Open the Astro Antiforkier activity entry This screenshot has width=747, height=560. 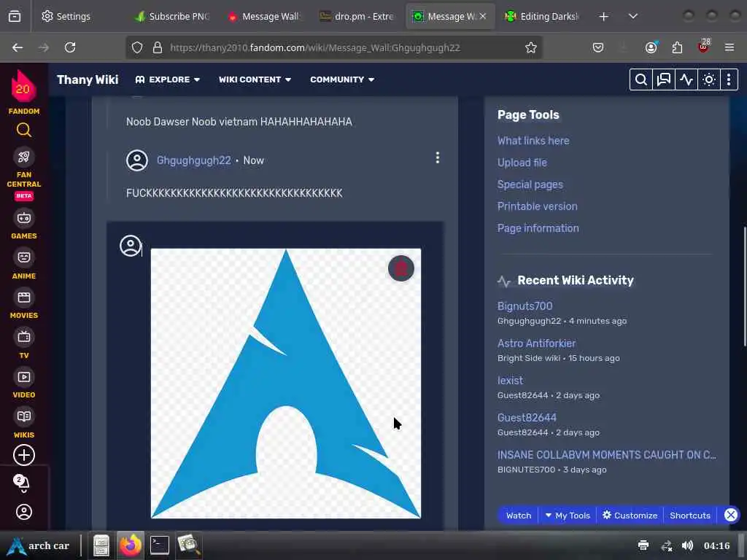(x=536, y=343)
